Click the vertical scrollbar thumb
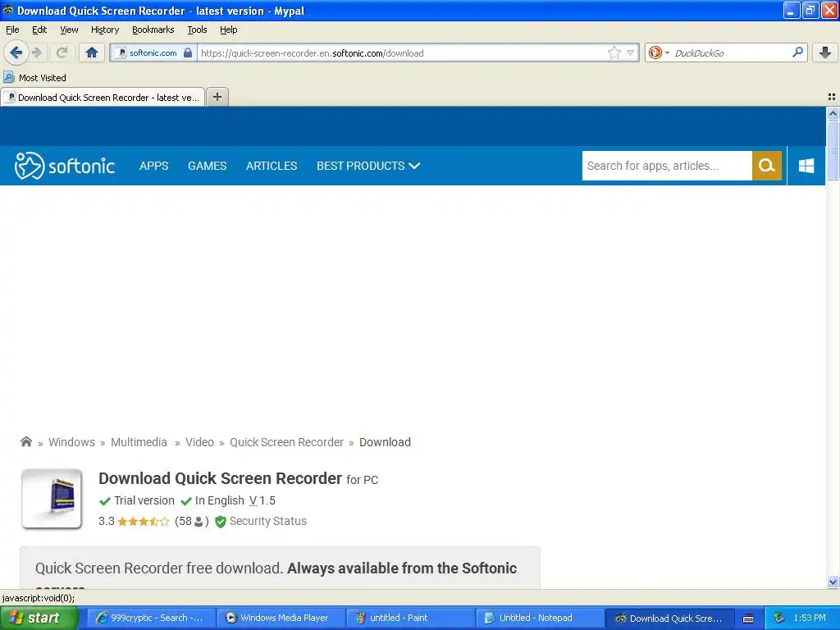This screenshot has height=630, width=840. pos(833,151)
